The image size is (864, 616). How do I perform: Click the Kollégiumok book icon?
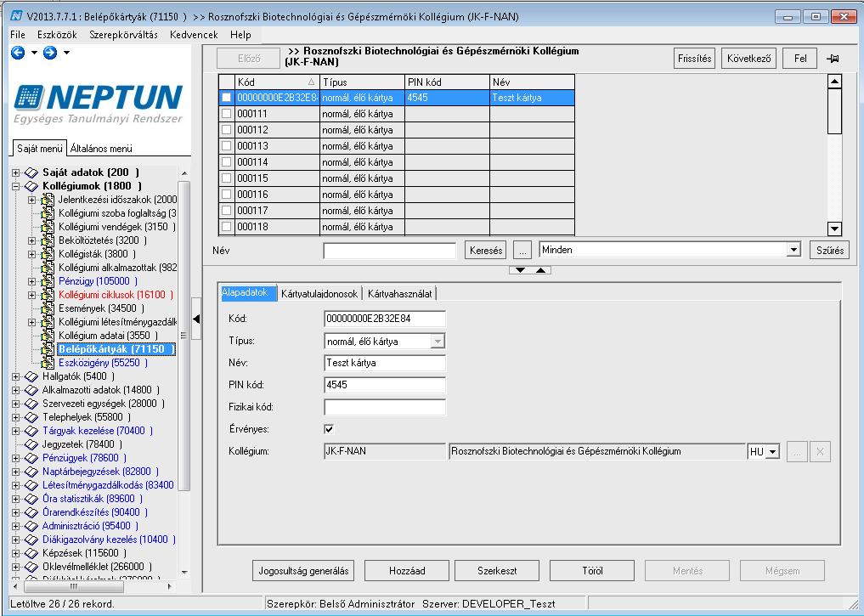[x=32, y=186]
